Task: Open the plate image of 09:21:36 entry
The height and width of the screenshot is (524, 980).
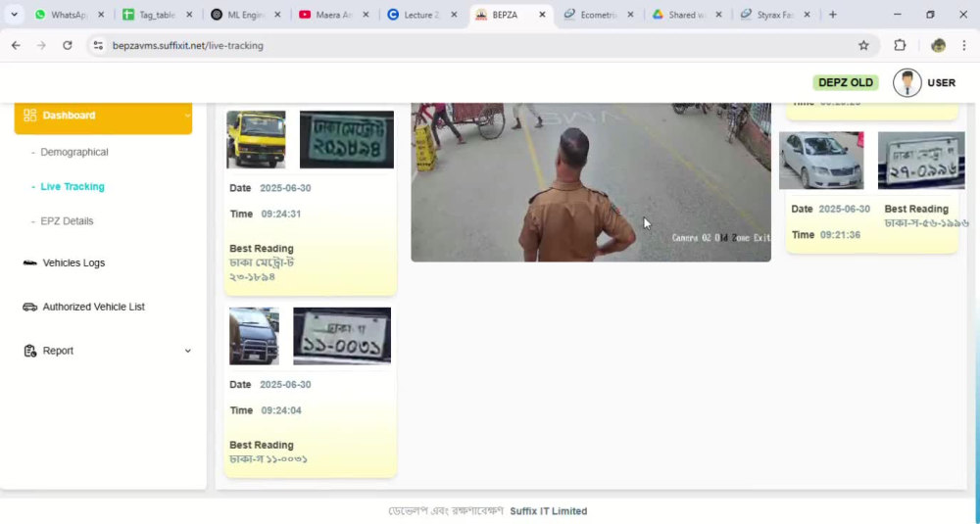Action: [921, 160]
